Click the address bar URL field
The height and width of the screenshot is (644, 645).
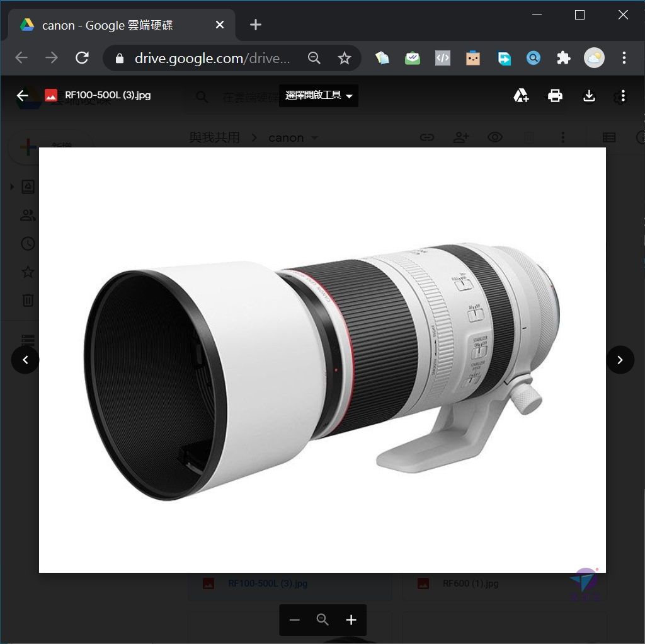click(x=212, y=58)
